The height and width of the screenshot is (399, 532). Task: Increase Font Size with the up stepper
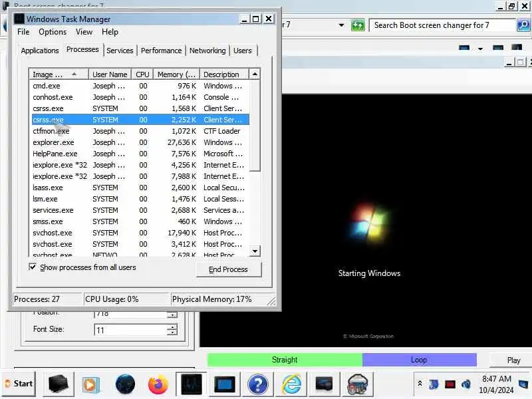(173, 327)
